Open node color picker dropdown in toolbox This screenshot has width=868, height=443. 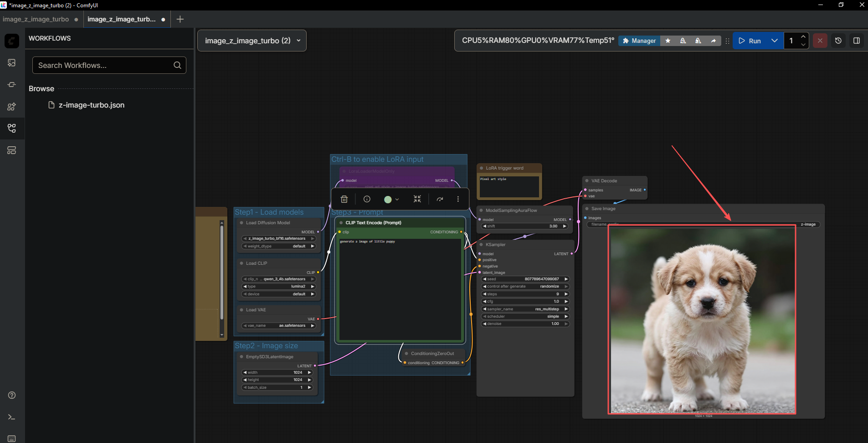391,199
